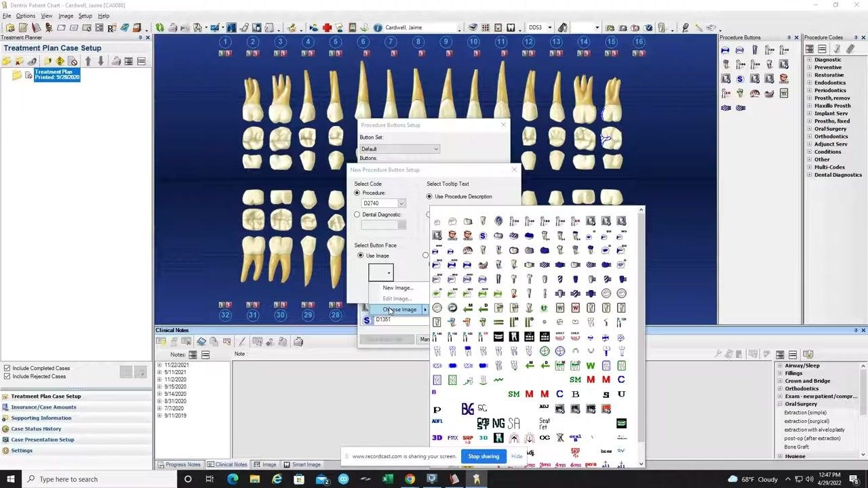
Task: Open Chrome from the Windows taskbar
Action: pyautogui.click(x=410, y=479)
